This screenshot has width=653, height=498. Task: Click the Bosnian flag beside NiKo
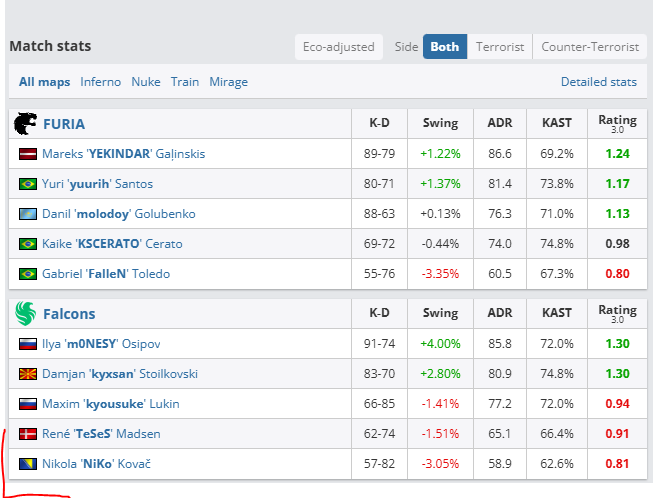pyautogui.click(x=28, y=464)
